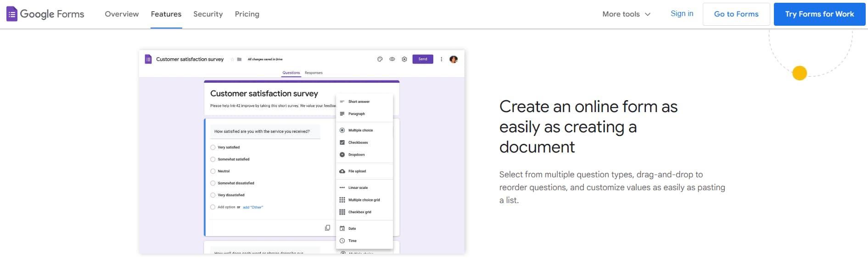Open the settings gear icon
This screenshot has height=266, width=868.
click(404, 59)
